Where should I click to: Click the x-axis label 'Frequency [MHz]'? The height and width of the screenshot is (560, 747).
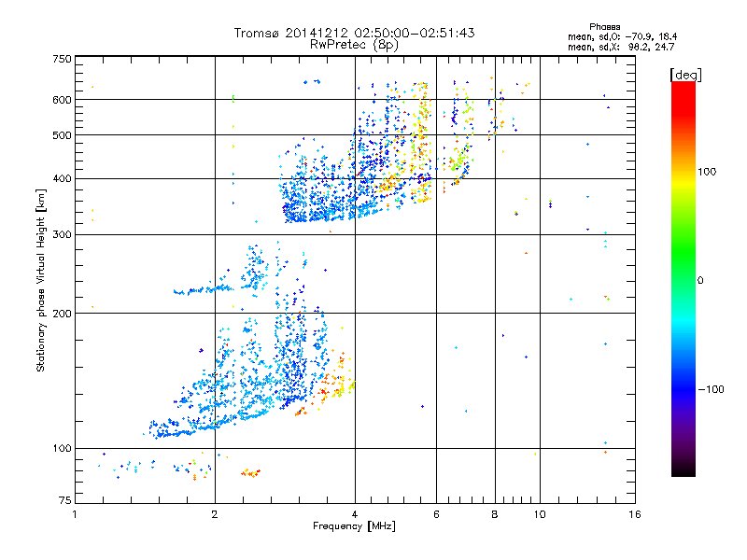coord(354,526)
